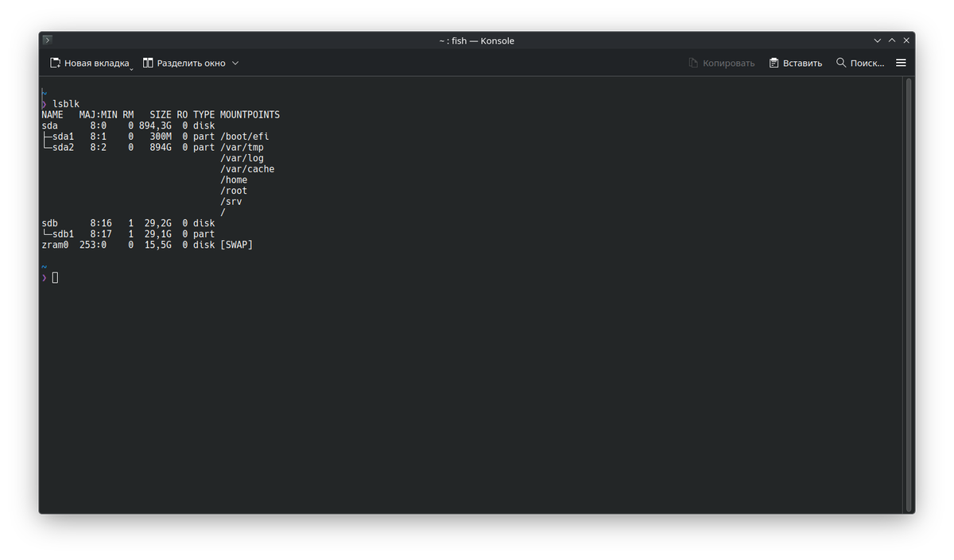The height and width of the screenshot is (560, 954).
Task: Click the terminal icon in title bar
Action: pos(48,40)
